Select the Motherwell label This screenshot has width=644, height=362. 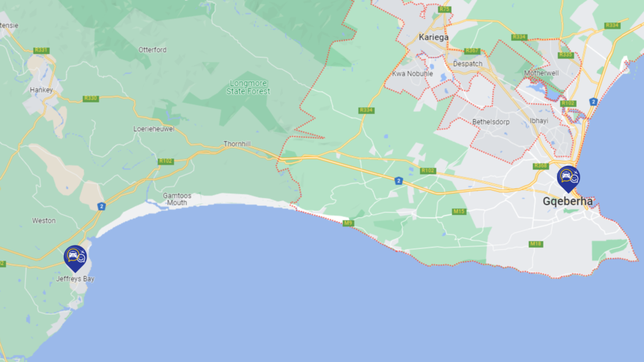[541, 73]
